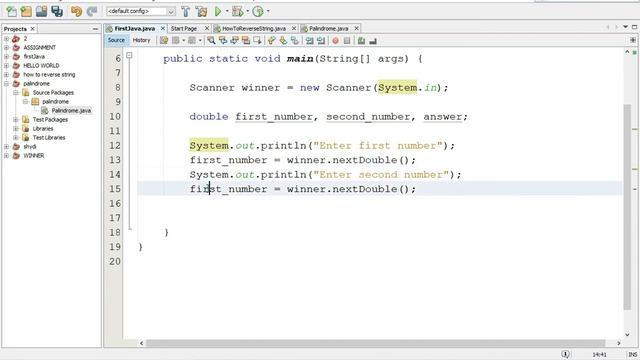The height and width of the screenshot is (360, 640).
Task: Close the FirstJava.java tab
Action: (x=162, y=28)
